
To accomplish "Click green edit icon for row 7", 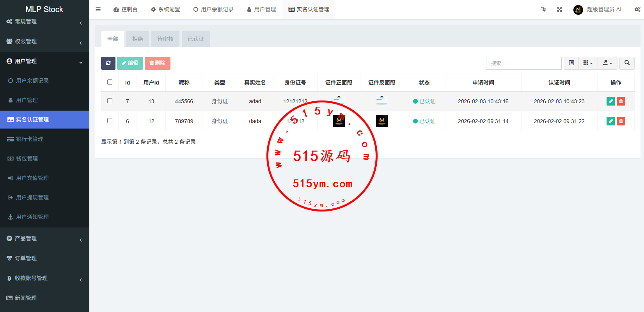I will tap(611, 101).
